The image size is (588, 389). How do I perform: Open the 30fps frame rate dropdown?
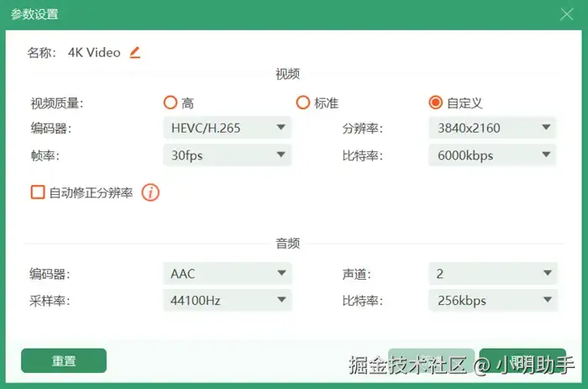228,155
